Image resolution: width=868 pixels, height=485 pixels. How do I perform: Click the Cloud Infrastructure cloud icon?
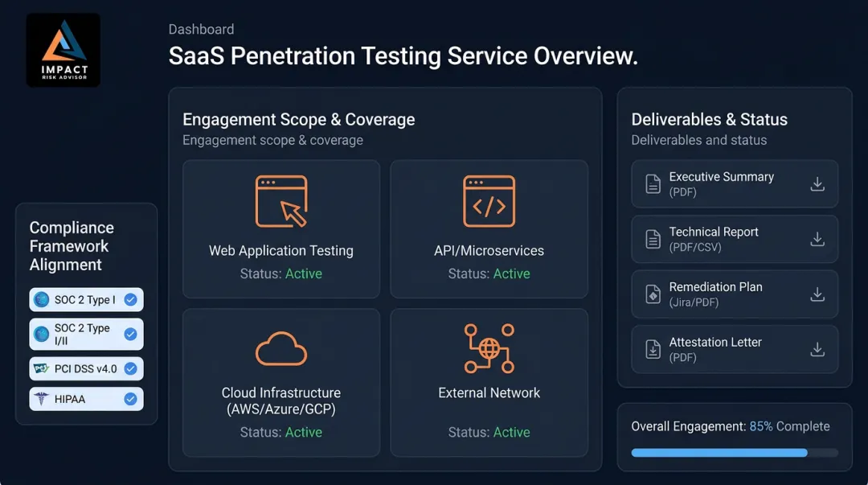(x=281, y=348)
